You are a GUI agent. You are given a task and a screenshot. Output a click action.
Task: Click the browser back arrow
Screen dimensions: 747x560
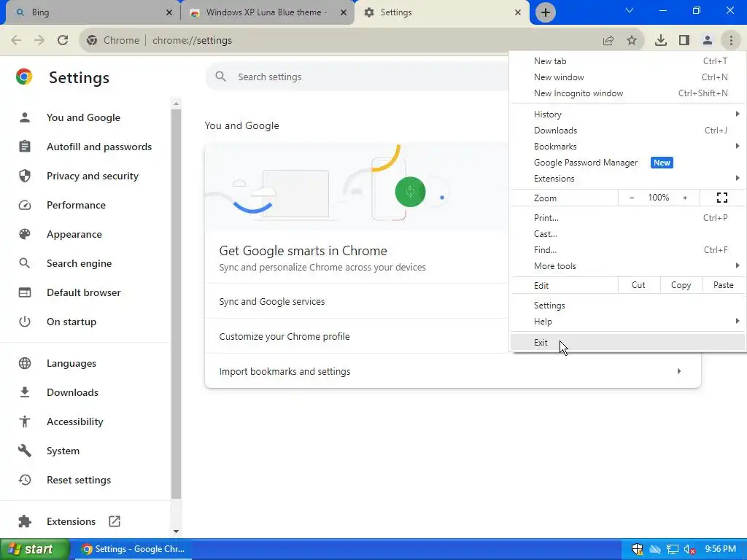[16, 41]
